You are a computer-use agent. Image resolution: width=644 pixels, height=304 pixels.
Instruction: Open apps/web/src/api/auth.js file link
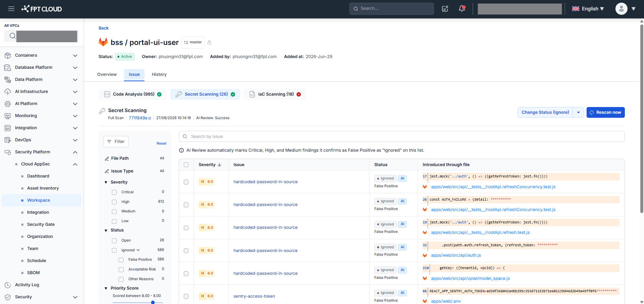click(x=456, y=255)
